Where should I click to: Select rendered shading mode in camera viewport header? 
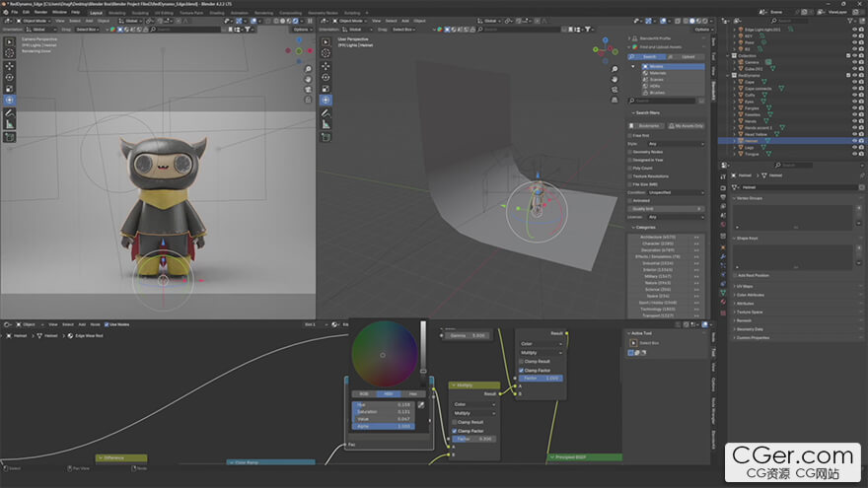point(296,21)
